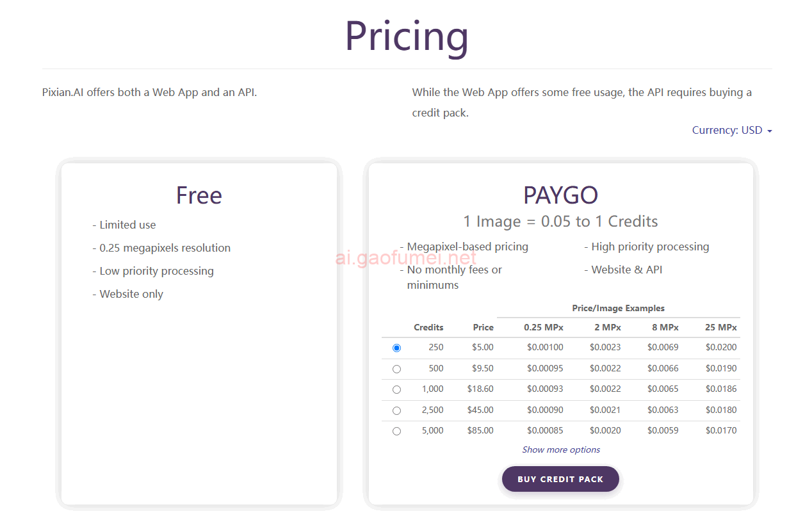Click the Price/Image Examples header
This screenshot has height=518, width=812.
tap(618, 308)
